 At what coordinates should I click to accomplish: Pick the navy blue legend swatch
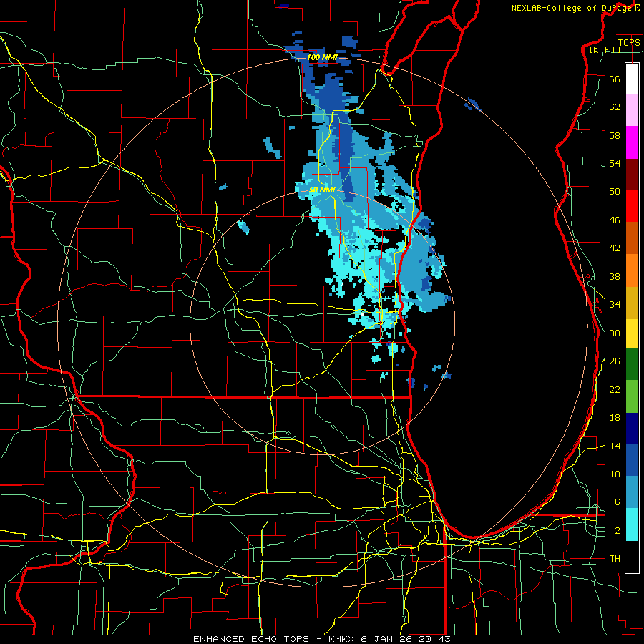(632, 429)
